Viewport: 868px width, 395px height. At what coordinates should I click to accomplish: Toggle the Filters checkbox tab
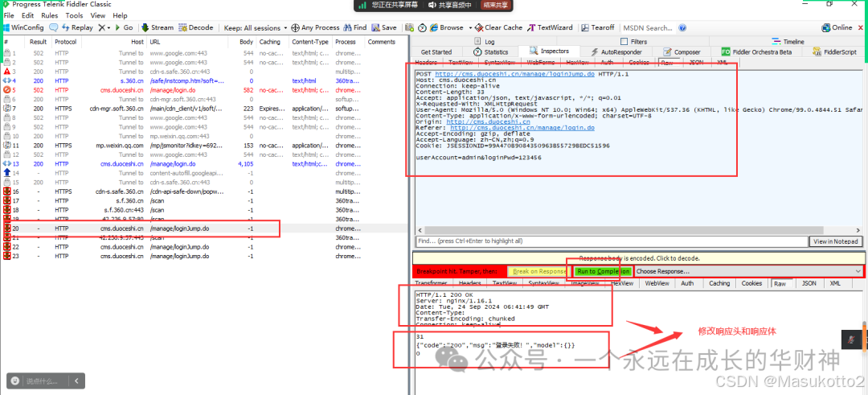(634, 42)
